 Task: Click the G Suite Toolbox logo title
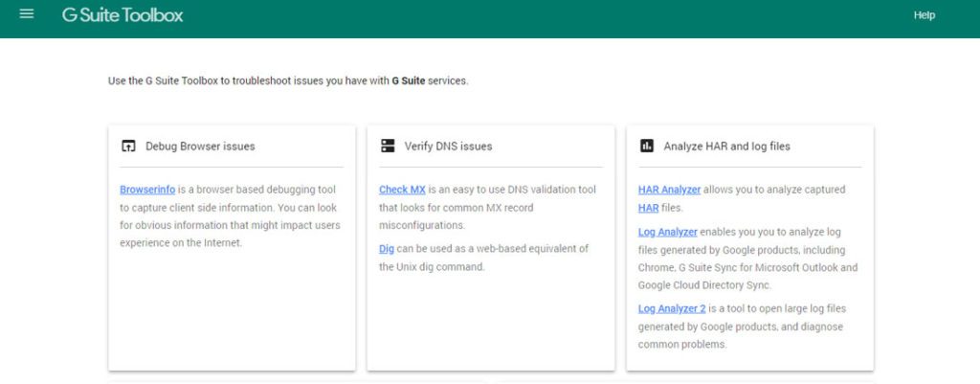(x=122, y=15)
